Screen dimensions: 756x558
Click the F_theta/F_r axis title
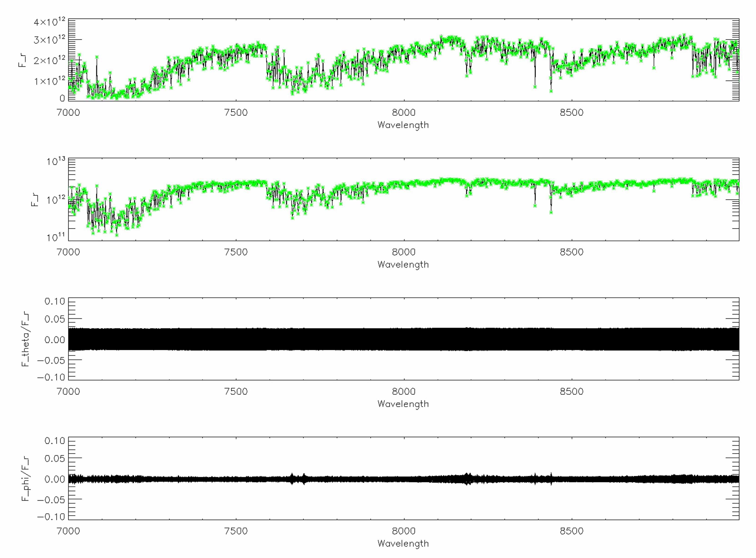click(26, 339)
